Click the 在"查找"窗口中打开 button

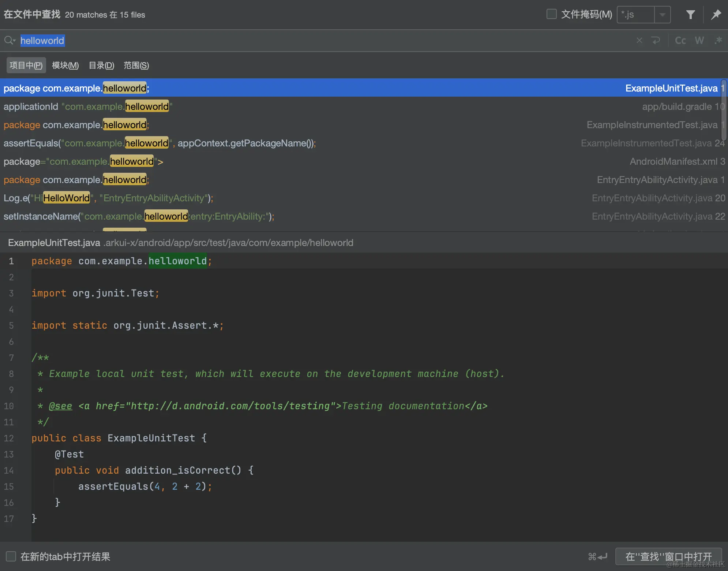pos(668,556)
